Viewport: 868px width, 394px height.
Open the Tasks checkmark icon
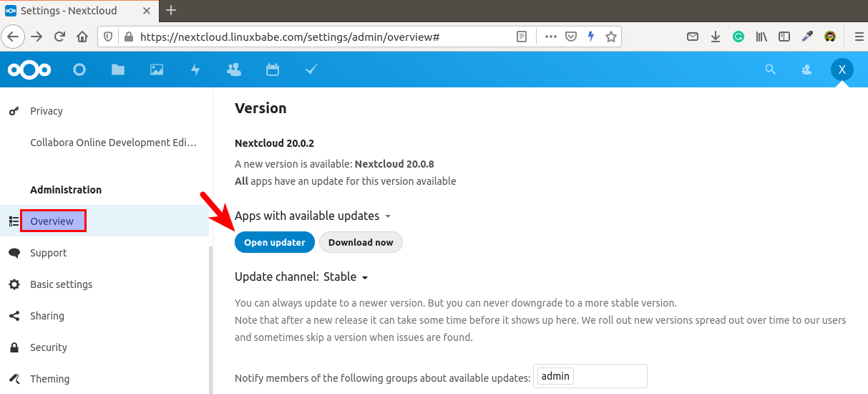(311, 69)
